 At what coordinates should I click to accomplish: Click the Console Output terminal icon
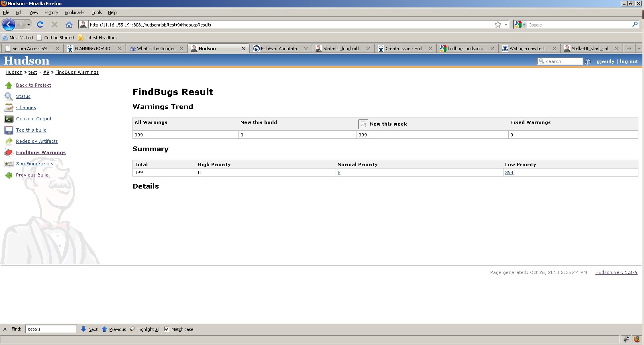click(x=8, y=119)
